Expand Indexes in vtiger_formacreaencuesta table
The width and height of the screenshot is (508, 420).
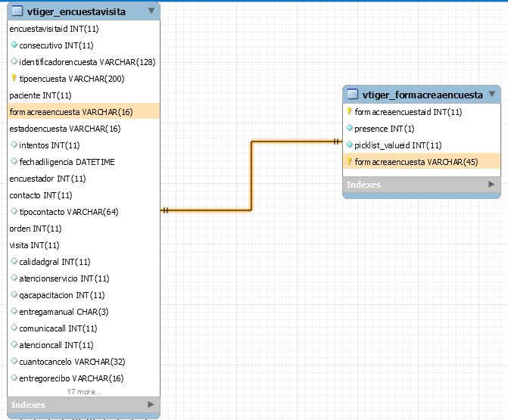tap(491, 184)
